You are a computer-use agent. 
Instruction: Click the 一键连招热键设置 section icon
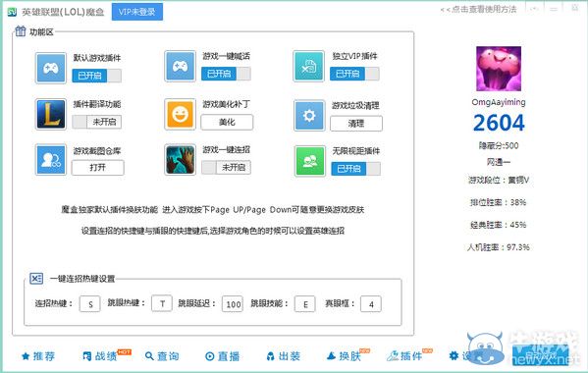[x=36, y=279]
